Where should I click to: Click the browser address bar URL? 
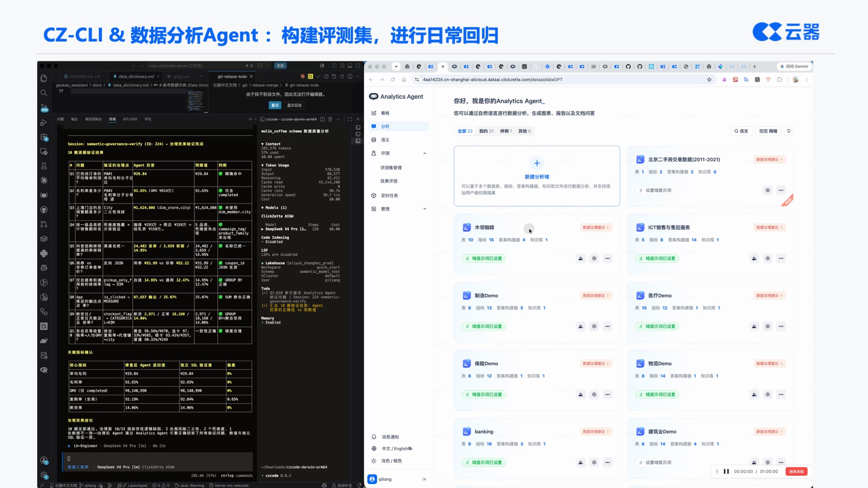tap(492, 80)
